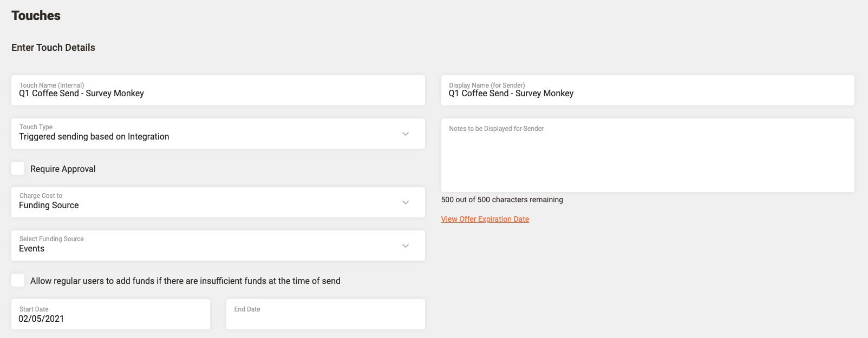Tick the allow regular users to add funds checkbox

click(18, 280)
